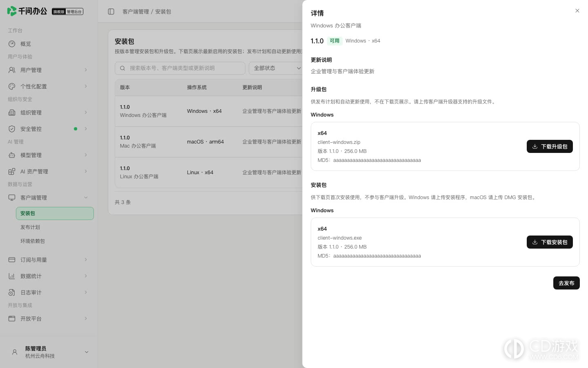Collapse the 客户端管理 chevron
Screen dimensions: 588x368
(86, 197)
